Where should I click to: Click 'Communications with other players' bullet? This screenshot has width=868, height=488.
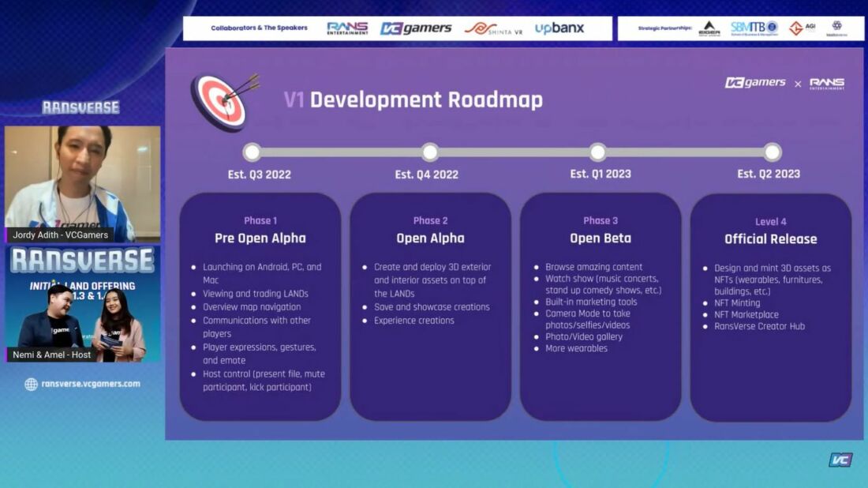pyautogui.click(x=257, y=327)
